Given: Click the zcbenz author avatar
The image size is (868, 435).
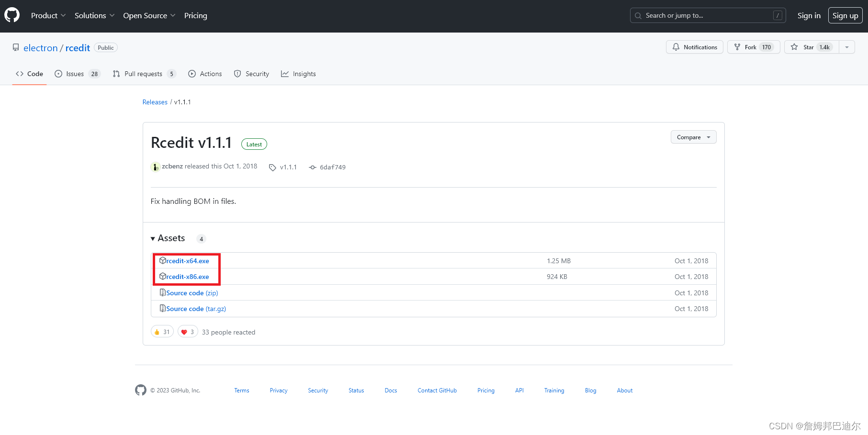Looking at the screenshot, I should pyautogui.click(x=155, y=167).
